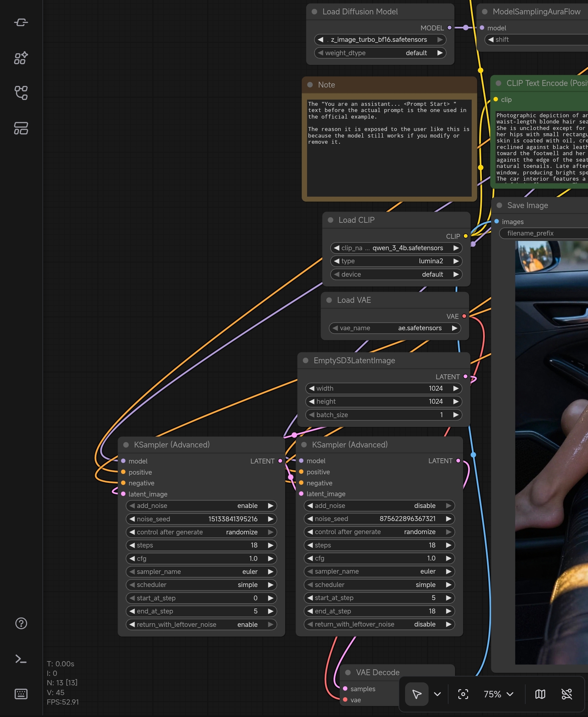Click the left arrow of clip_name
This screenshot has height=717, width=588.
[x=336, y=248]
